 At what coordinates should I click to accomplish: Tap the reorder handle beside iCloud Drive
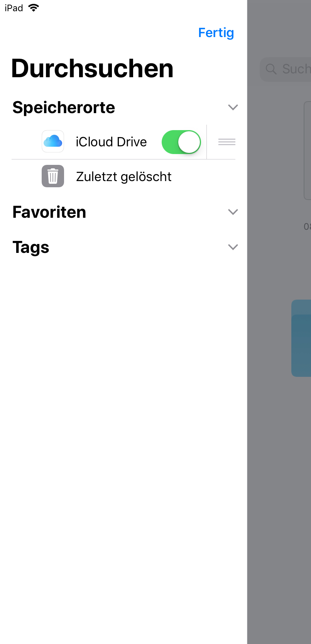pos(227,142)
